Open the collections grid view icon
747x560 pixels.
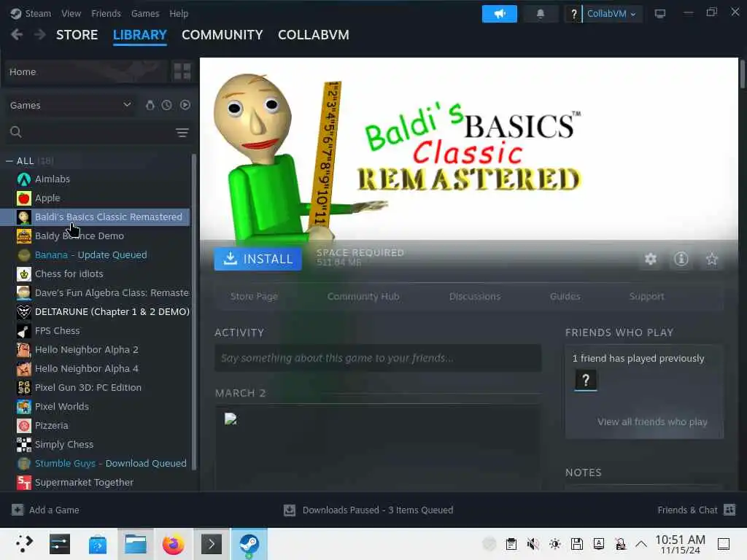pos(182,71)
